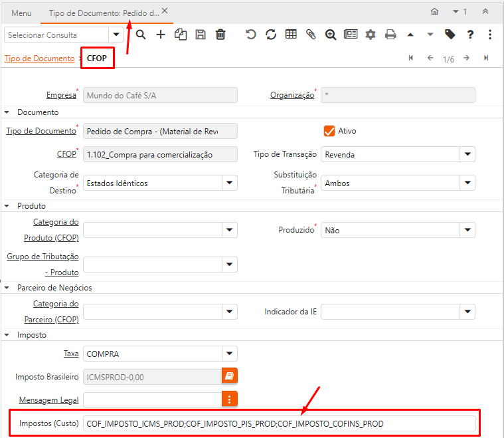This screenshot has height=438, width=504.
Task: Collapse the Documento section
Action: [x=8, y=112]
